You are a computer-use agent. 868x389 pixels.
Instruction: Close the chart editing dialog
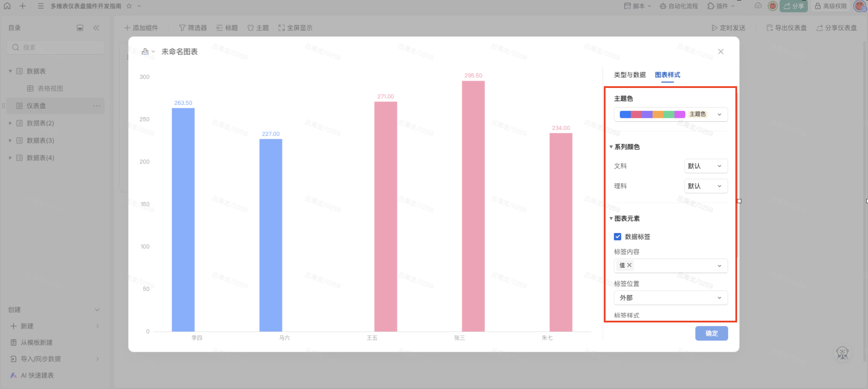[x=721, y=52]
